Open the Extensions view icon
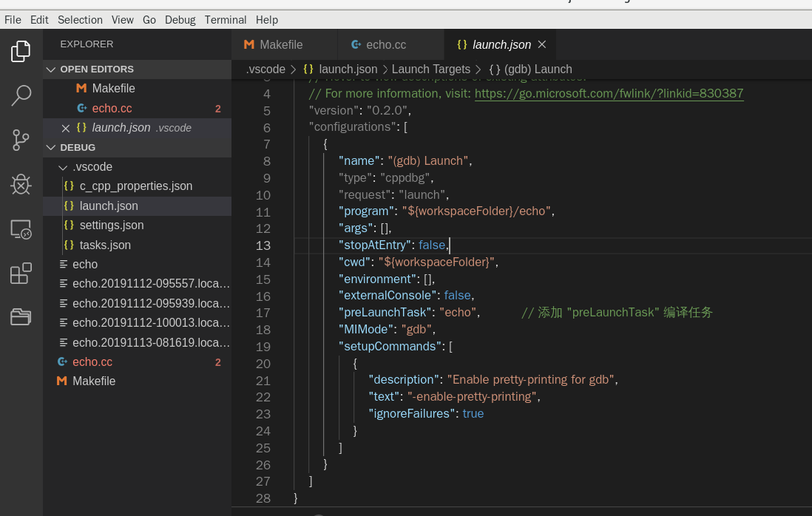The image size is (812, 516). [x=21, y=274]
